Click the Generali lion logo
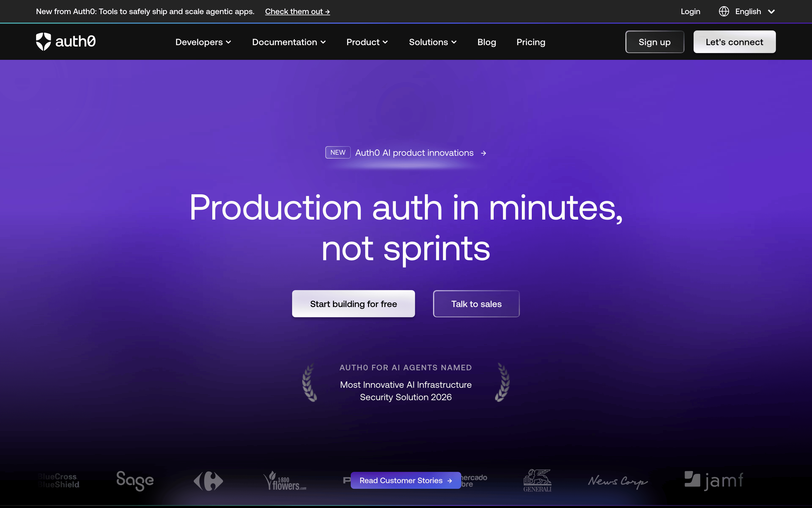The width and height of the screenshot is (812, 508). coord(537,481)
